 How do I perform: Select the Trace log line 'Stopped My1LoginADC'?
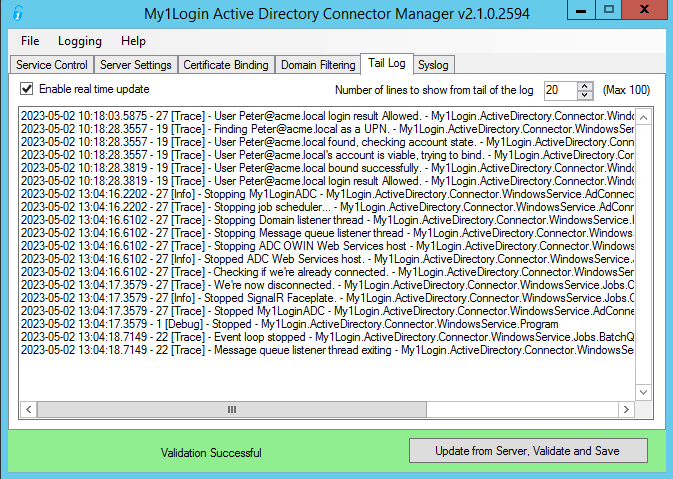point(327,311)
